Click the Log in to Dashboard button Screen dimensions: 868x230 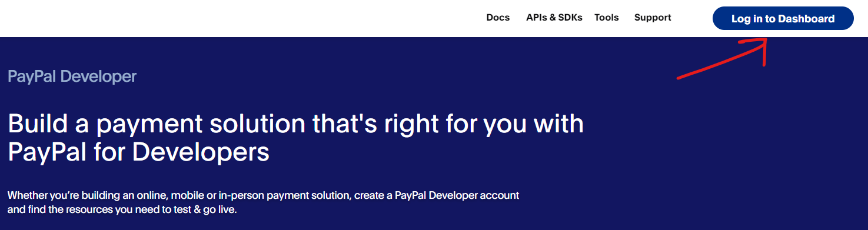click(x=783, y=18)
